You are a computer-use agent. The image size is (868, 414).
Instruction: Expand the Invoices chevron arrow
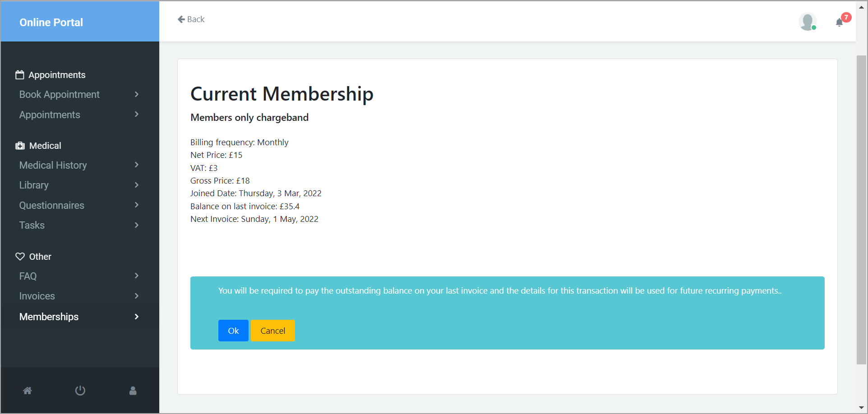137,296
